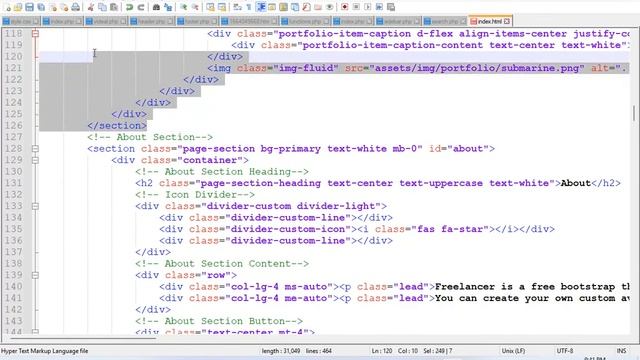Create a new file with the New icon

8,7
